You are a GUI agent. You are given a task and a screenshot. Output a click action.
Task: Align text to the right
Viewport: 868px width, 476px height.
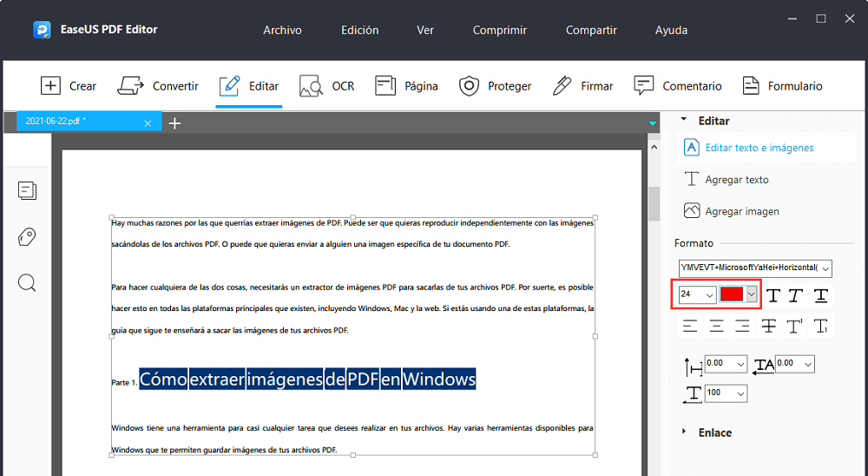(742, 327)
